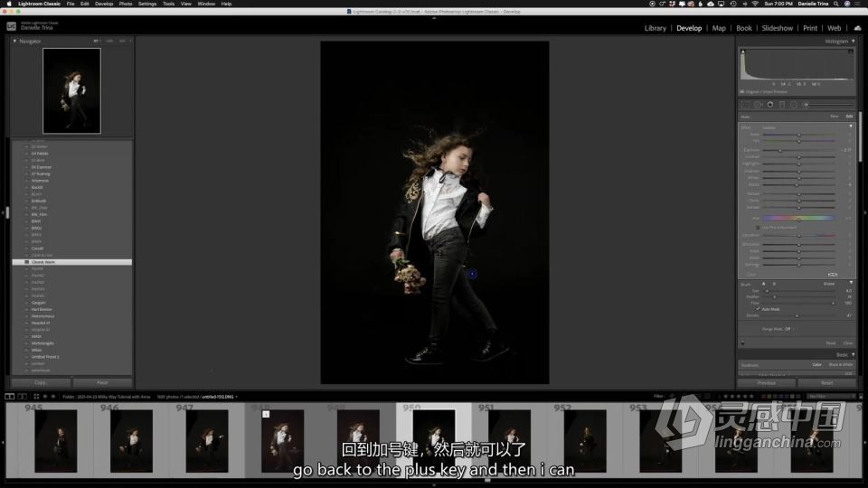
Task: Open the Library module
Action: pyautogui.click(x=655, y=28)
